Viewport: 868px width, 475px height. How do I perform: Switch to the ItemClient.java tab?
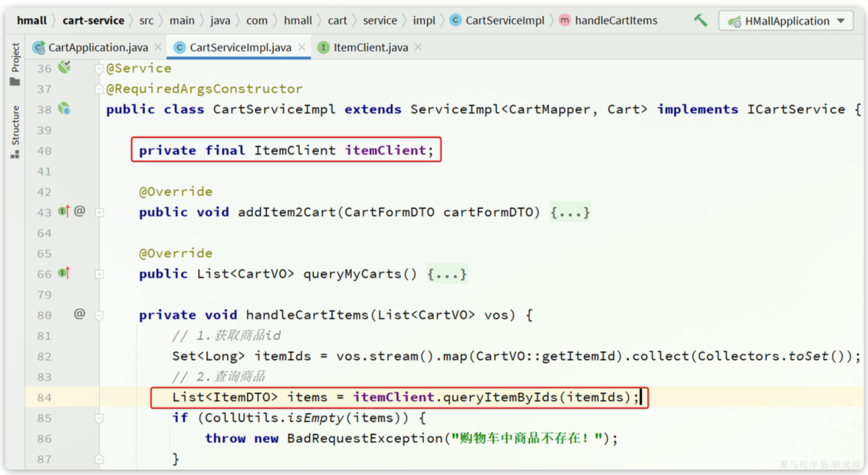[x=364, y=48]
